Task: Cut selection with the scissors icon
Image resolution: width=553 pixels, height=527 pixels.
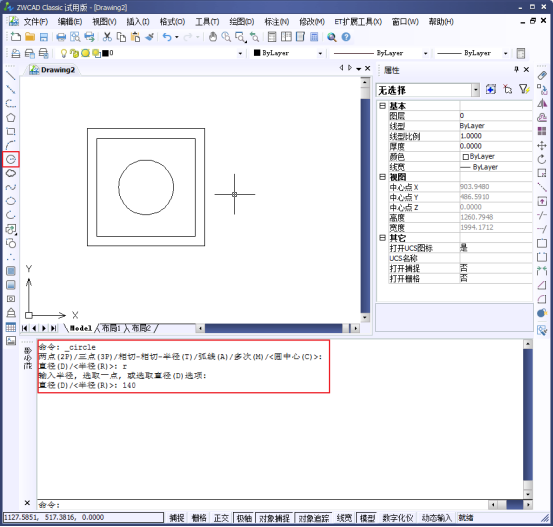Action: (x=107, y=37)
